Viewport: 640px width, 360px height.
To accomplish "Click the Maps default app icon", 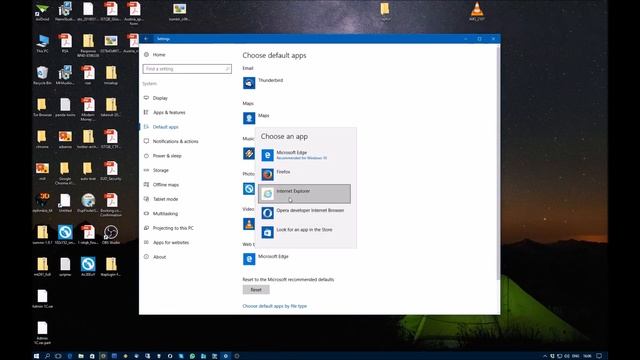I will pos(249,118).
